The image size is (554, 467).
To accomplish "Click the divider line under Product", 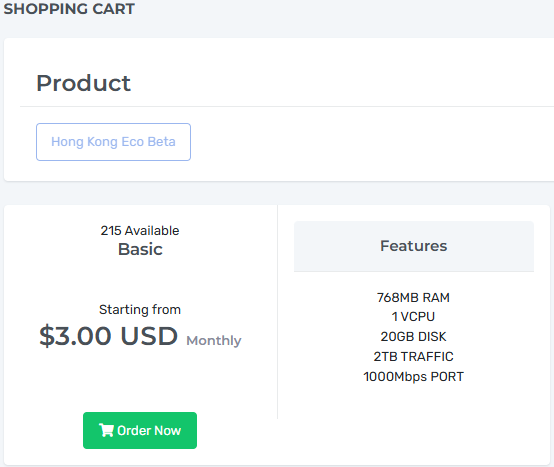I will (x=287, y=106).
